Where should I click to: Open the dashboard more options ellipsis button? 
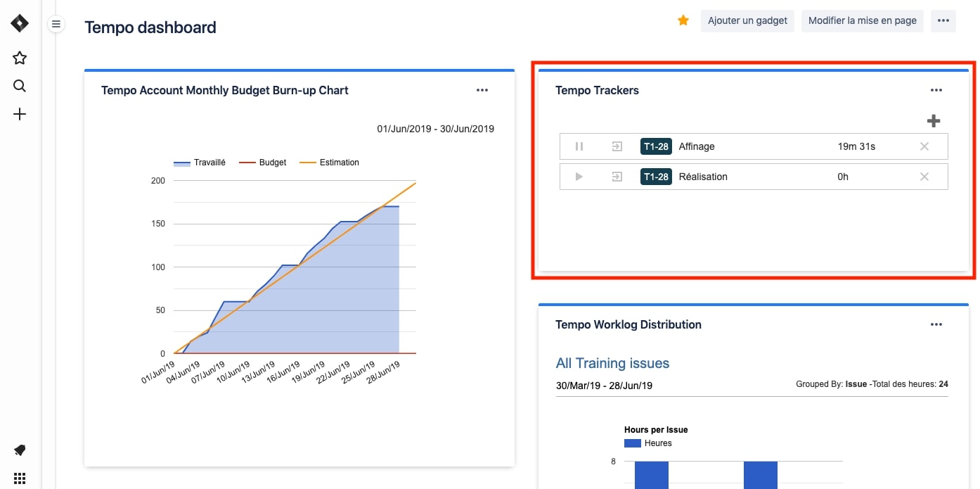[x=943, y=20]
